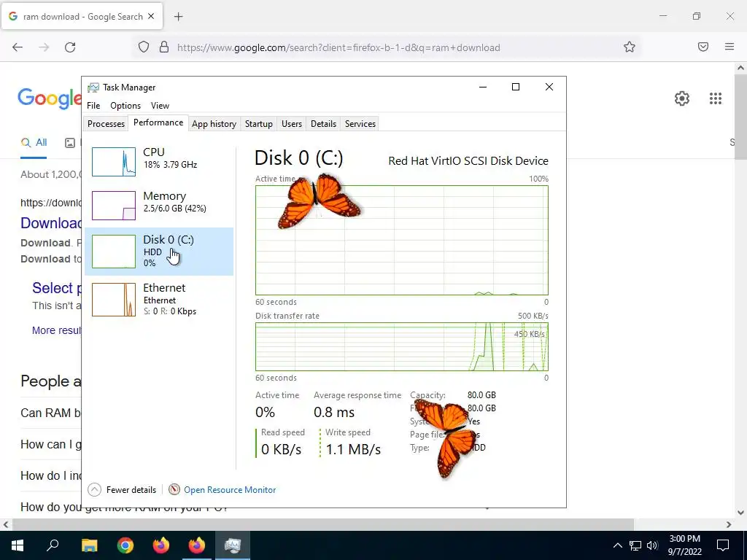Click the disk Active time graph

(x=402, y=240)
